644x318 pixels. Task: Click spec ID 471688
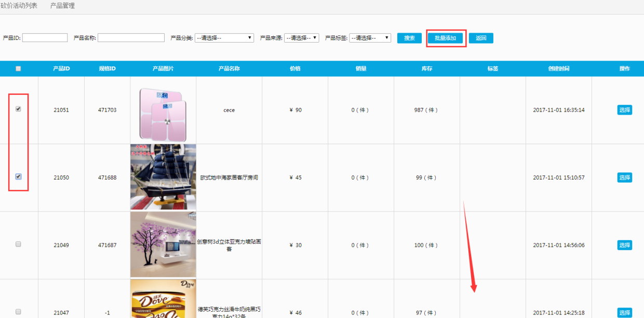(x=107, y=177)
